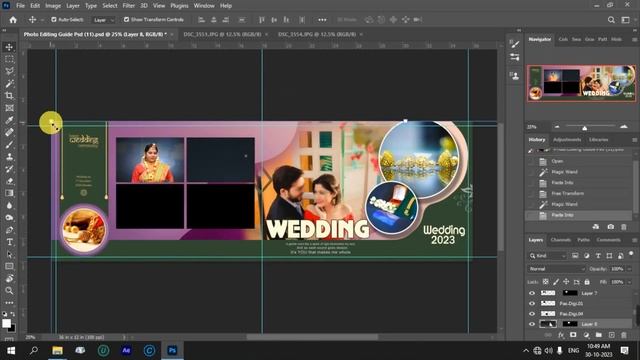Open the Filter menu
The width and height of the screenshot is (640, 360).
(x=129, y=6)
